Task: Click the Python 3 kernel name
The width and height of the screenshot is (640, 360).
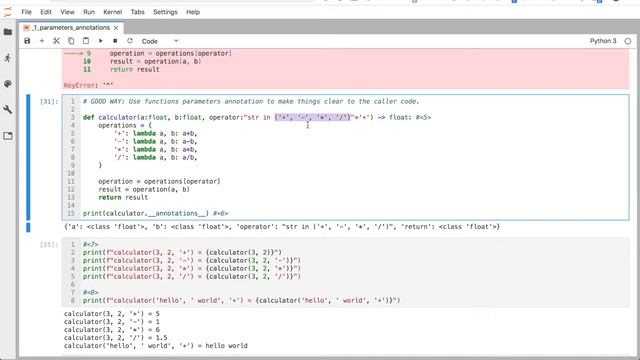Action: pyautogui.click(x=603, y=41)
